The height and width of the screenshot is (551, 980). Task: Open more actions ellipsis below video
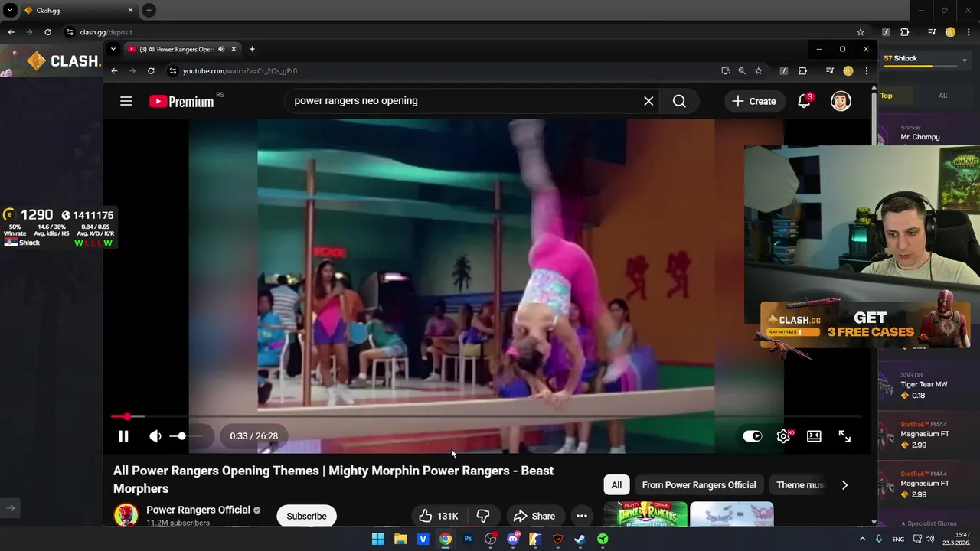[582, 516]
